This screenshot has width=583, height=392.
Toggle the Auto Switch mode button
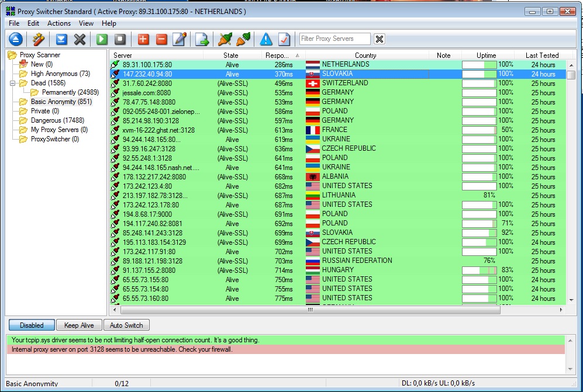[x=126, y=325]
